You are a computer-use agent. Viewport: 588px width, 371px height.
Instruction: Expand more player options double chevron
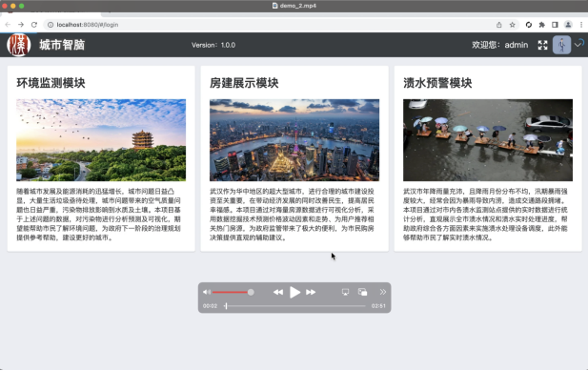coord(382,292)
